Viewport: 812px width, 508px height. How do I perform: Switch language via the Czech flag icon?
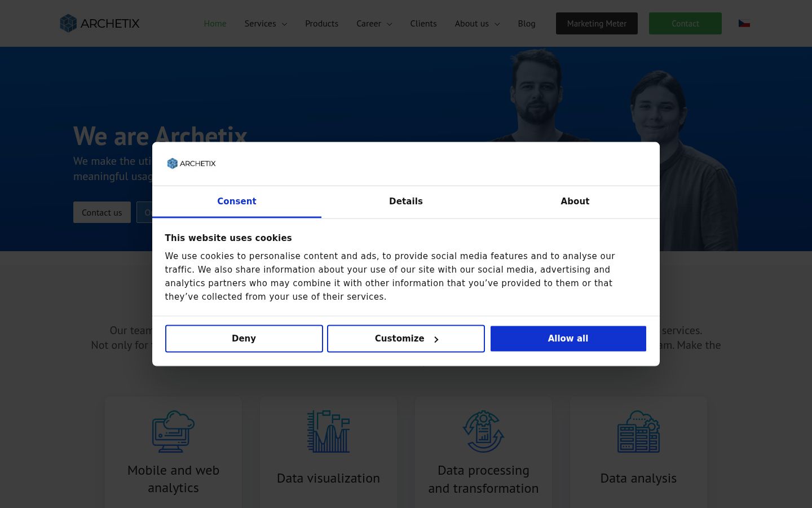[x=744, y=23]
